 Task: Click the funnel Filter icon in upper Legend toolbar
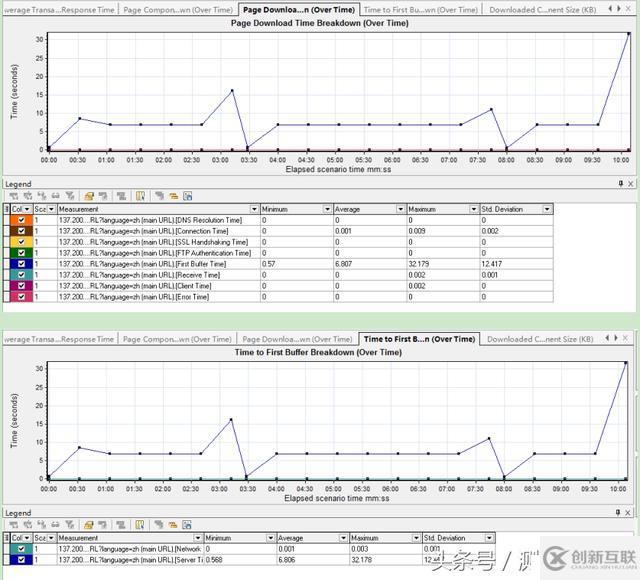(x=70, y=196)
